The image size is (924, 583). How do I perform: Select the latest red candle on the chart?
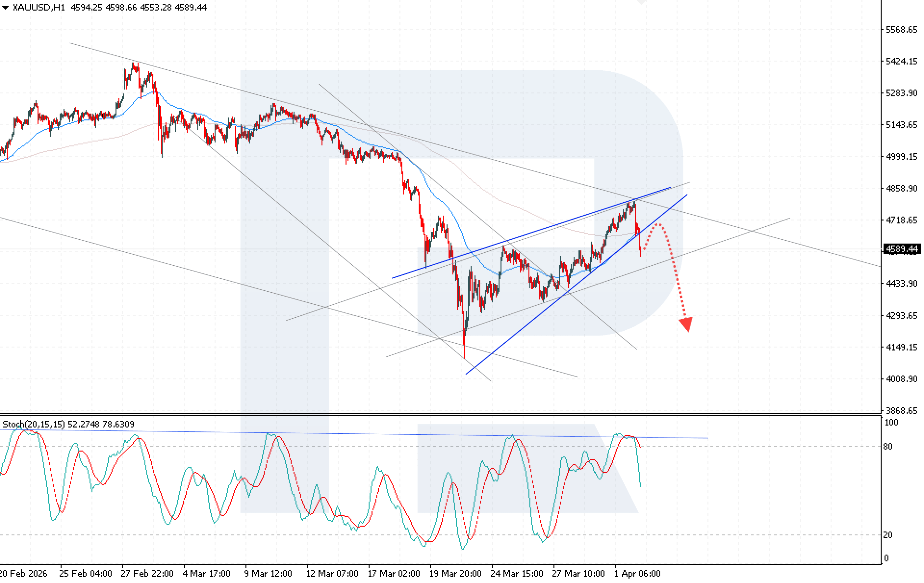point(640,236)
